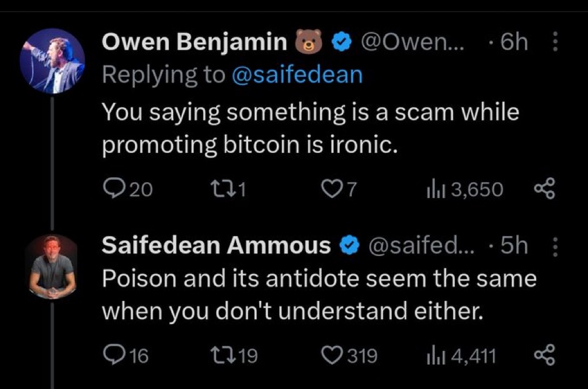588x389 pixels.
Task: Click Owen Benjamin's profile picture
Action: click(52, 61)
